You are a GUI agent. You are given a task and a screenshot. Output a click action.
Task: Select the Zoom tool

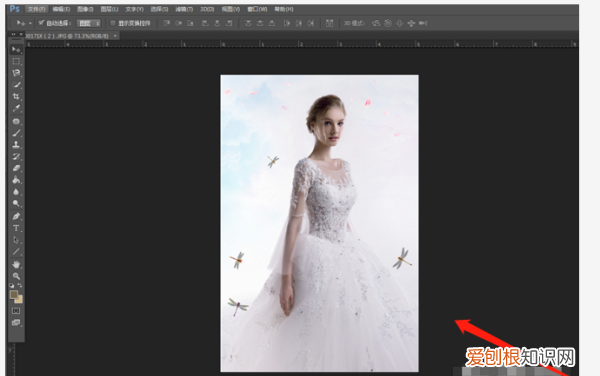pos(16,276)
